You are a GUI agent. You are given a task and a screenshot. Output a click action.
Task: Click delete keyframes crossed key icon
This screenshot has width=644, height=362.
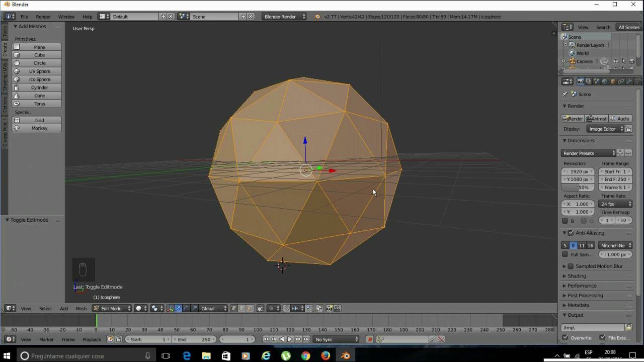(441, 339)
